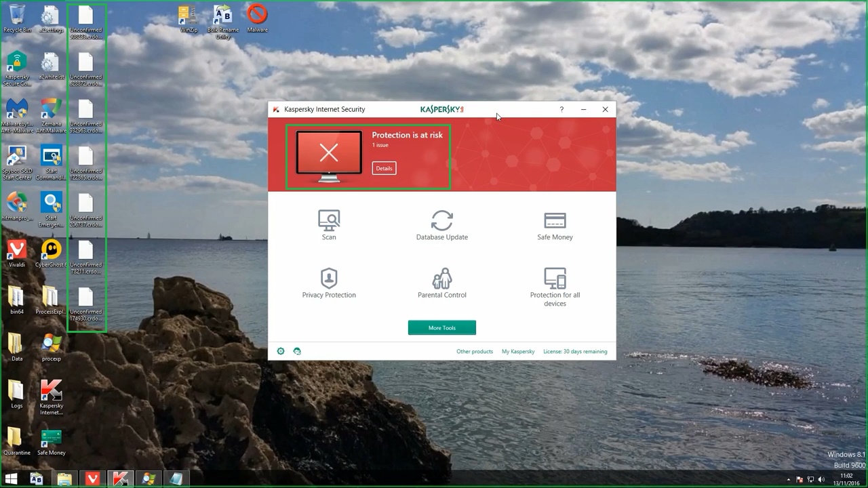Screen dimensions: 868x488
Task: Select Malwarebytes Anti-Malware desktop shortcut
Action: tap(17, 116)
